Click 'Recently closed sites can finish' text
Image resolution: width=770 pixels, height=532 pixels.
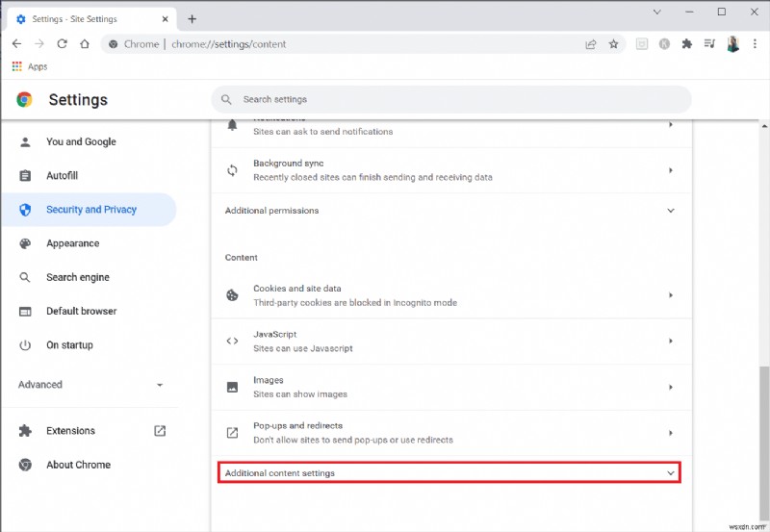[372, 177]
